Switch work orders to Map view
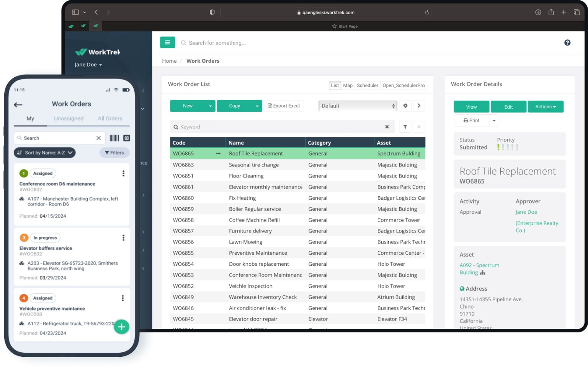Screen dimensions: 588x371 [x=348, y=85]
